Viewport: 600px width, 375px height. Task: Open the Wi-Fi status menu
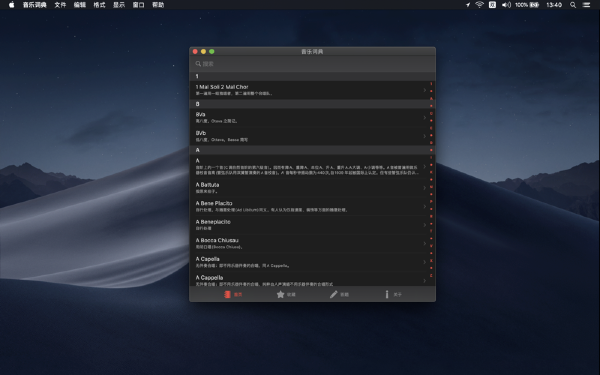tap(479, 5)
